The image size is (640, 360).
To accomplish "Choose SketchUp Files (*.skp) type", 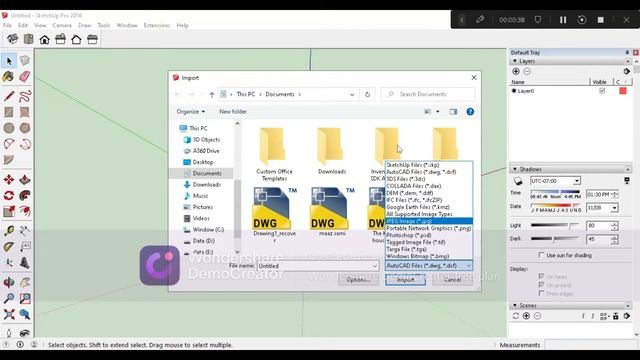I will (x=429, y=165).
